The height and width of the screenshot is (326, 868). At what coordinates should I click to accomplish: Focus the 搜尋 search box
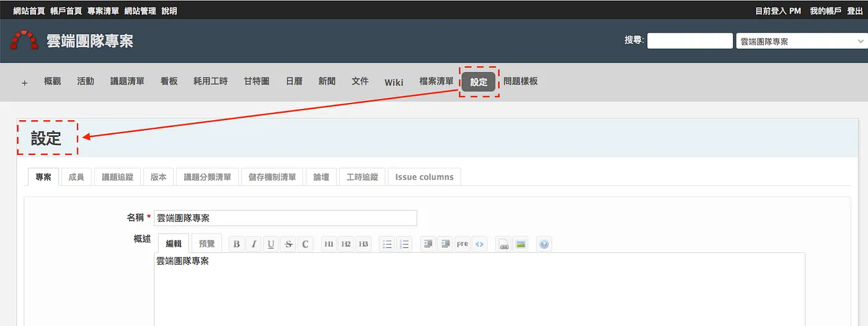pos(690,41)
